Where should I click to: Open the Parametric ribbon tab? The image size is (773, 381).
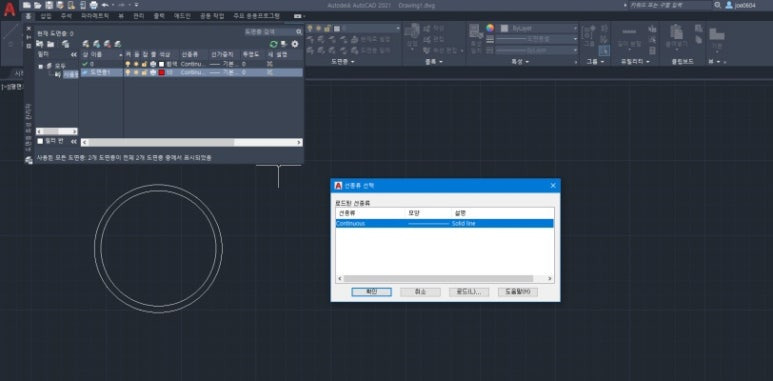(x=95, y=16)
